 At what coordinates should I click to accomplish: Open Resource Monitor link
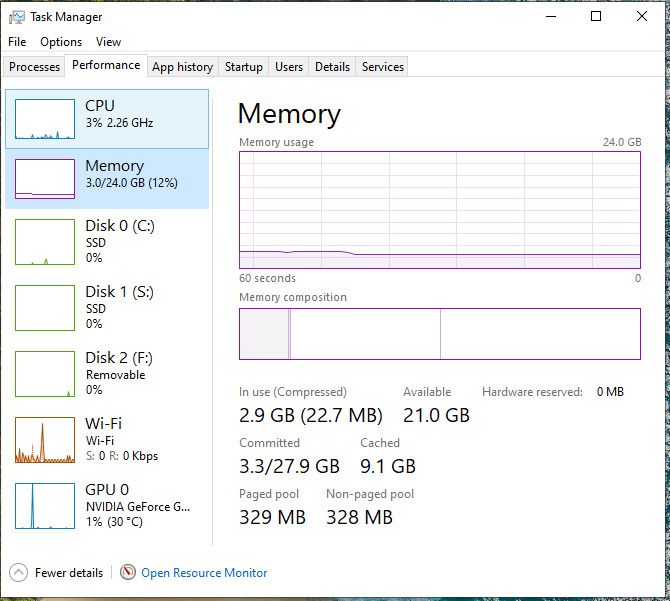pos(204,572)
